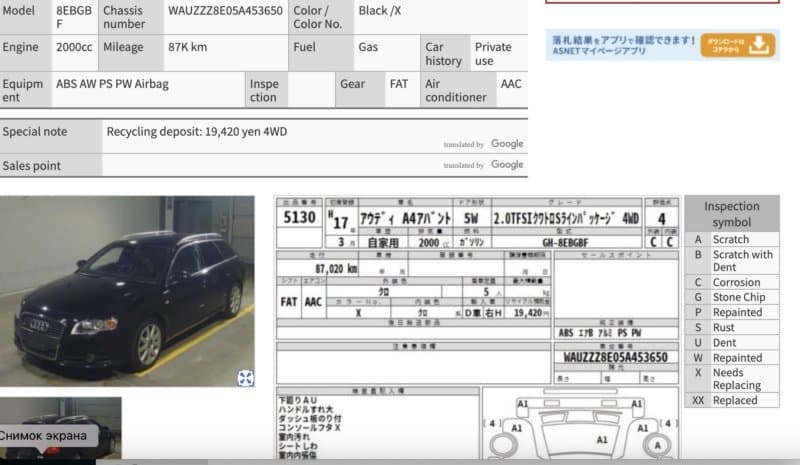Select the Special note label
Viewport: 800px width, 465px height.
click(x=35, y=132)
